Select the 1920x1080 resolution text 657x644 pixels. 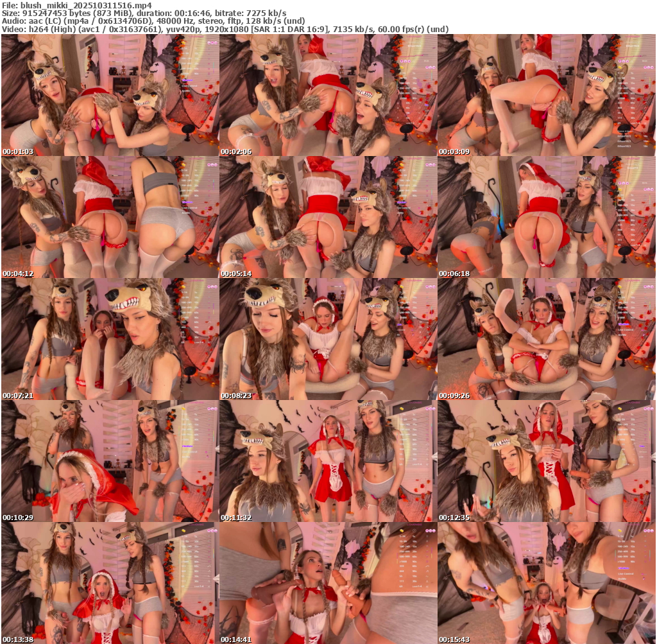coord(226,29)
